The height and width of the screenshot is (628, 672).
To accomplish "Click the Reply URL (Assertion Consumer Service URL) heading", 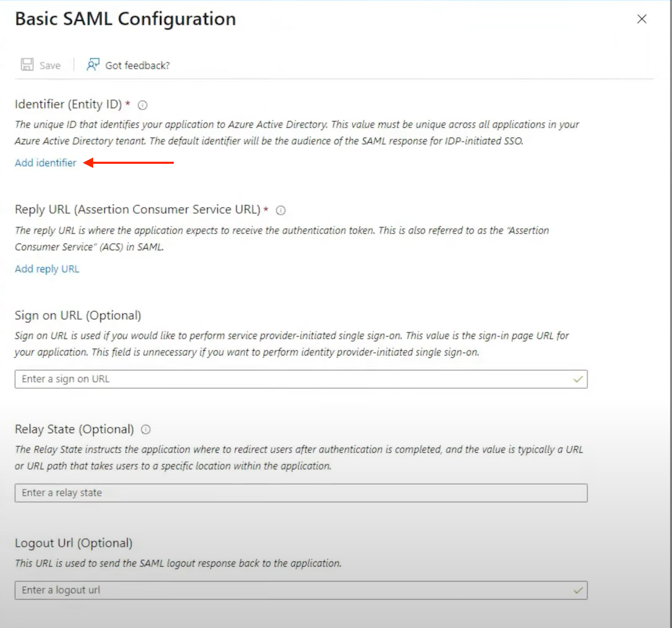I will [x=139, y=209].
